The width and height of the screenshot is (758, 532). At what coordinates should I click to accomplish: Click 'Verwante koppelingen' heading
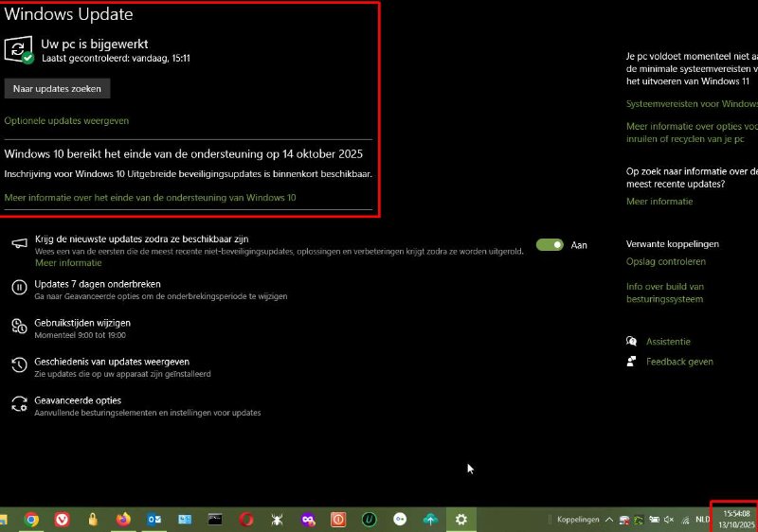tap(672, 244)
